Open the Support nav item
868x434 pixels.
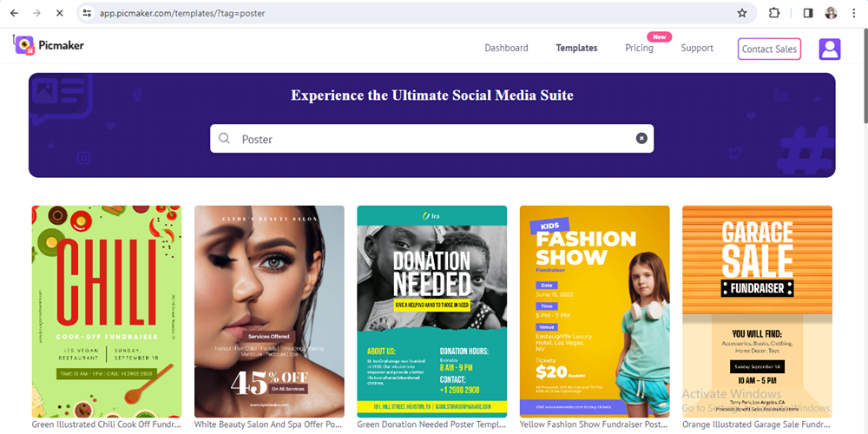pyautogui.click(x=697, y=48)
